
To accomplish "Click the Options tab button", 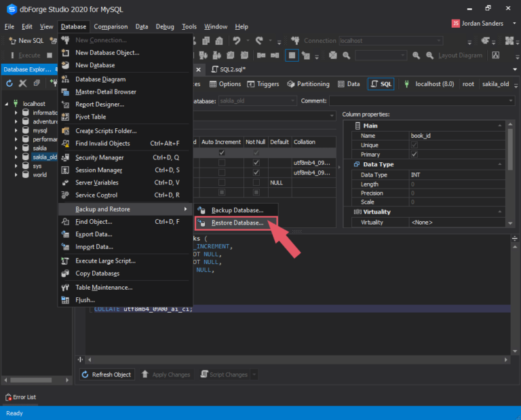I will (225, 84).
